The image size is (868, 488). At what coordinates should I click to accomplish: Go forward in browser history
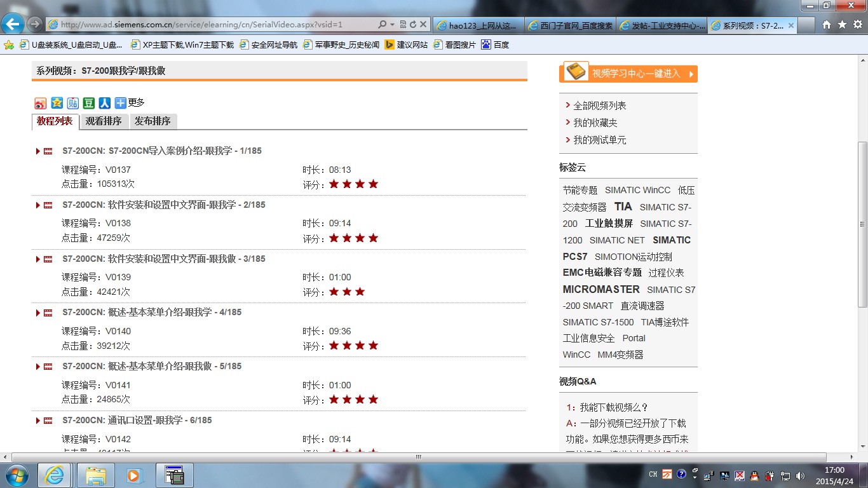pos(35,25)
